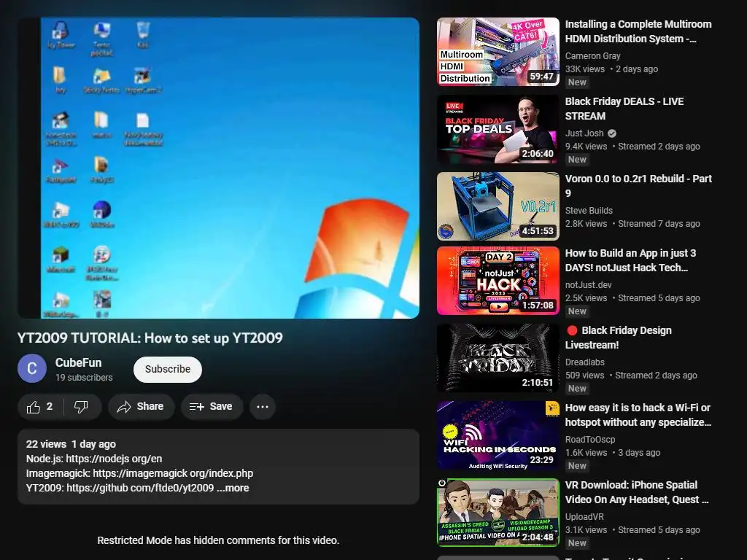This screenshot has height=560, width=747.
Task: Click the red live dot on Dreadlabs title
Action: point(572,330)
